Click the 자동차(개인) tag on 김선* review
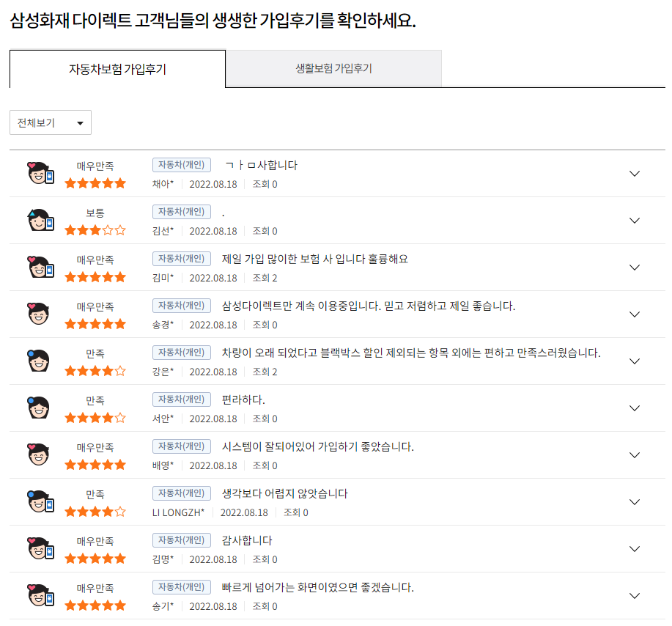672x626 pixels. 181,211
